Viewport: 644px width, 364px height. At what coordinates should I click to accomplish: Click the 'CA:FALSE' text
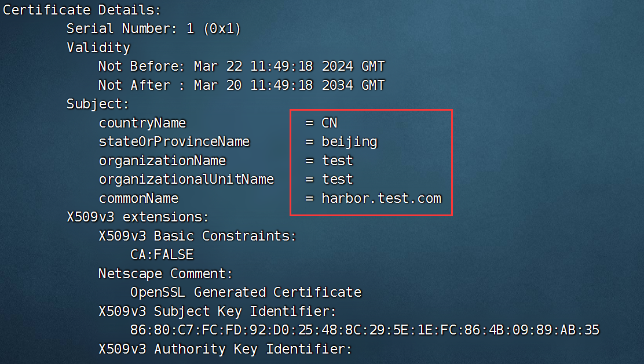point(162,254)
